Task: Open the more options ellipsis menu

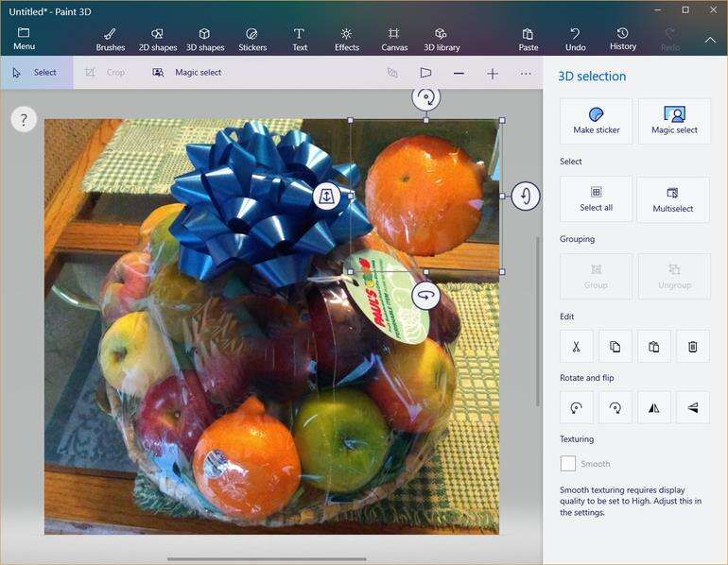Action: [526, 74]
